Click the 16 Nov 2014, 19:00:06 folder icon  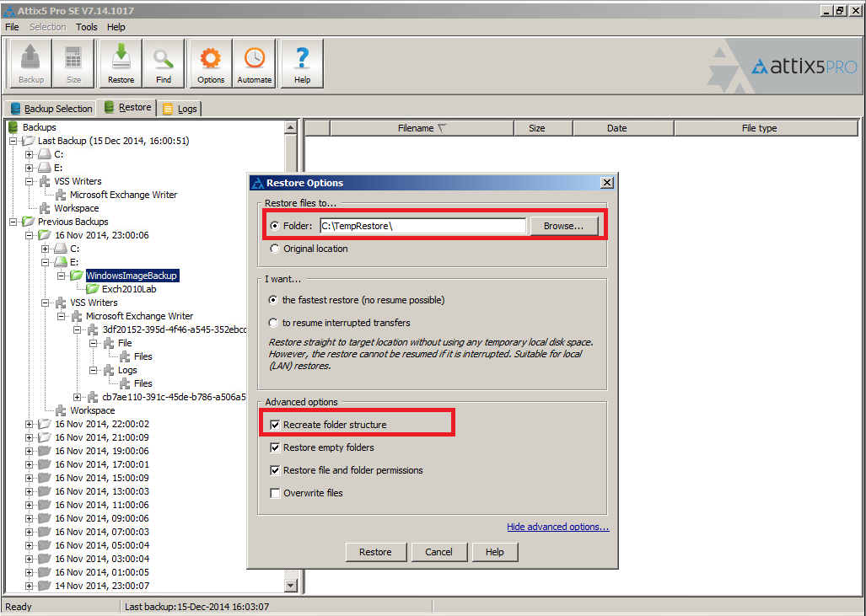45,451
